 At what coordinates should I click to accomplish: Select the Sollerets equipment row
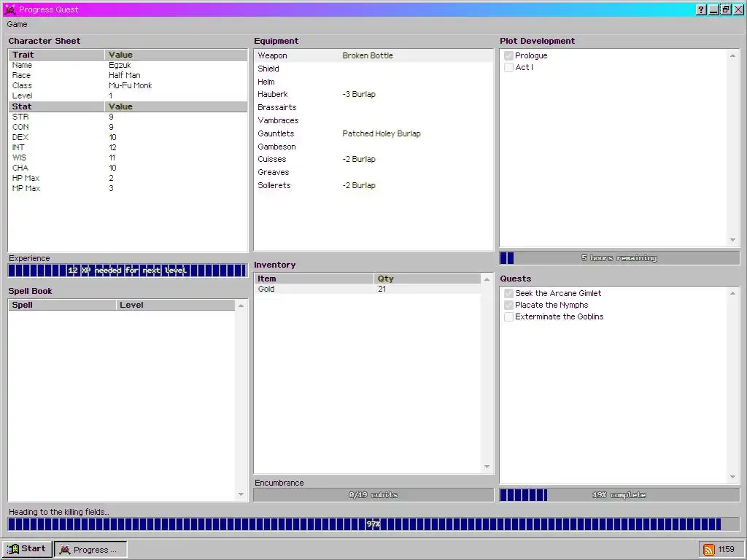(373, 185)
